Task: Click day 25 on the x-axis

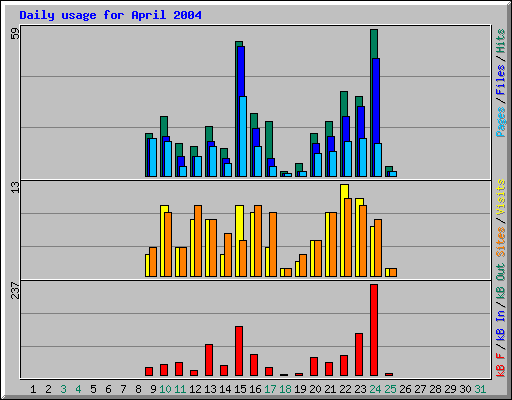Action: coord(390,389)
